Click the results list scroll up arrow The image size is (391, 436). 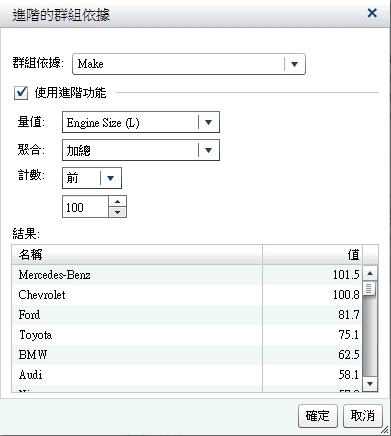tap(370, 274)
